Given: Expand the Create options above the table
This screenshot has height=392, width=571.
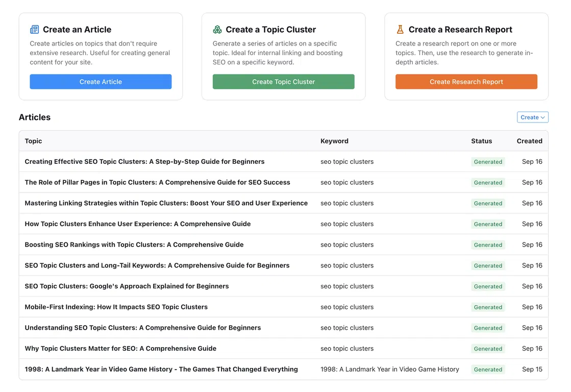Looking at the screenshot, I should tap(532, 117).
